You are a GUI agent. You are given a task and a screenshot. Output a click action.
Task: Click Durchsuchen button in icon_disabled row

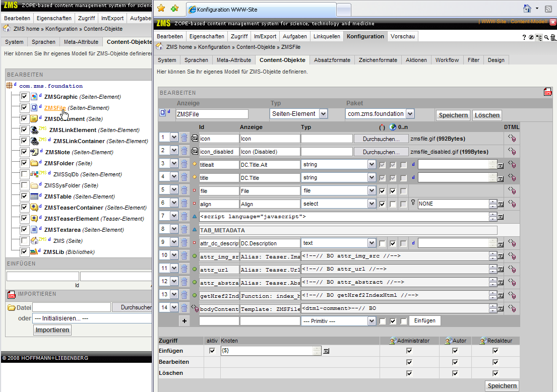click(381, 152)
